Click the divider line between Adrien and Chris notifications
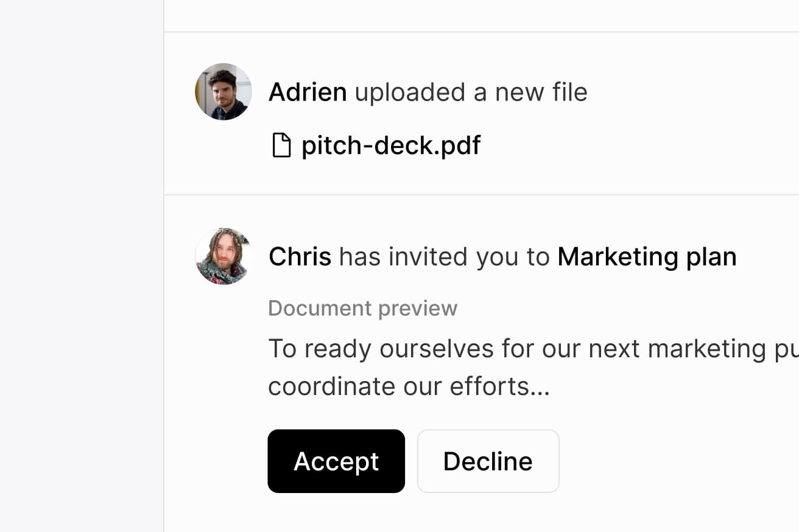Screen dimensions: 799x532 [x=481, y=195]
